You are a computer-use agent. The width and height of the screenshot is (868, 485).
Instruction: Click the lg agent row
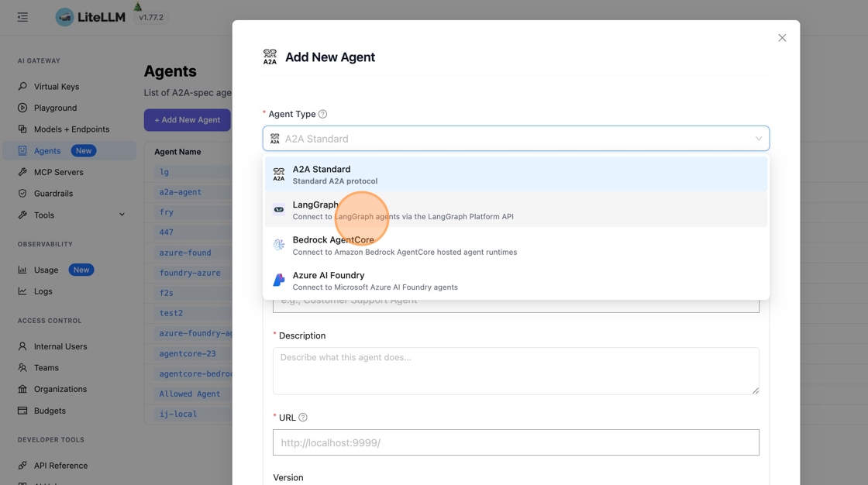click(164, 172)
